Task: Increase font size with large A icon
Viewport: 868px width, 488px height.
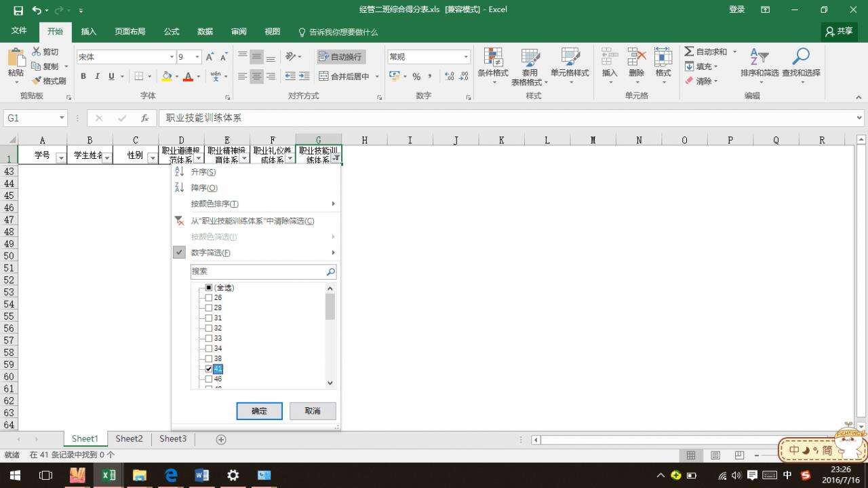Action: (x=210, y=57)
